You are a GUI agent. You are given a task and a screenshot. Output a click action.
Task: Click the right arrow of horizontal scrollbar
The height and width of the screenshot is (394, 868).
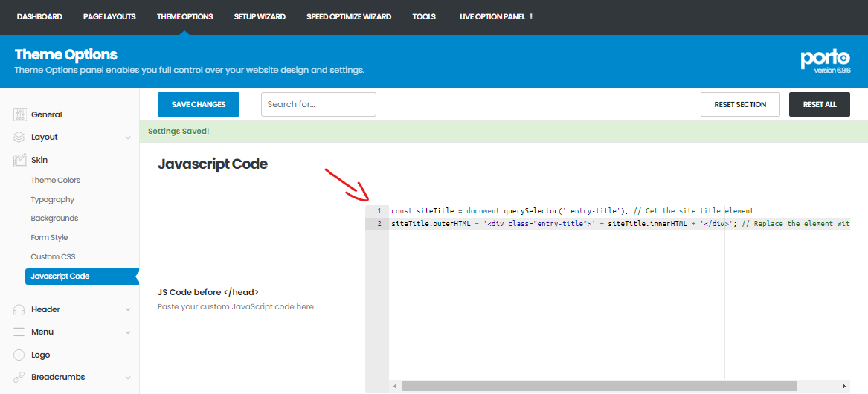pos(843,387)
